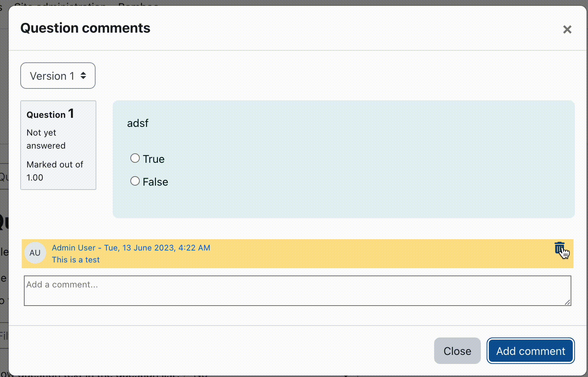Click the Admin User name in the comment

point(73,248)
